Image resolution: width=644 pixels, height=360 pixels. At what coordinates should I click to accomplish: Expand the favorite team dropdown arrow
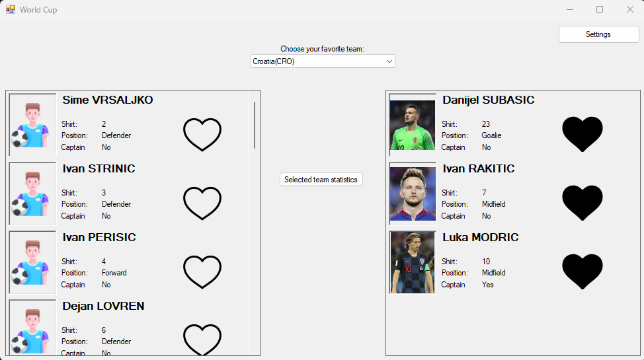tap(389, 61)
